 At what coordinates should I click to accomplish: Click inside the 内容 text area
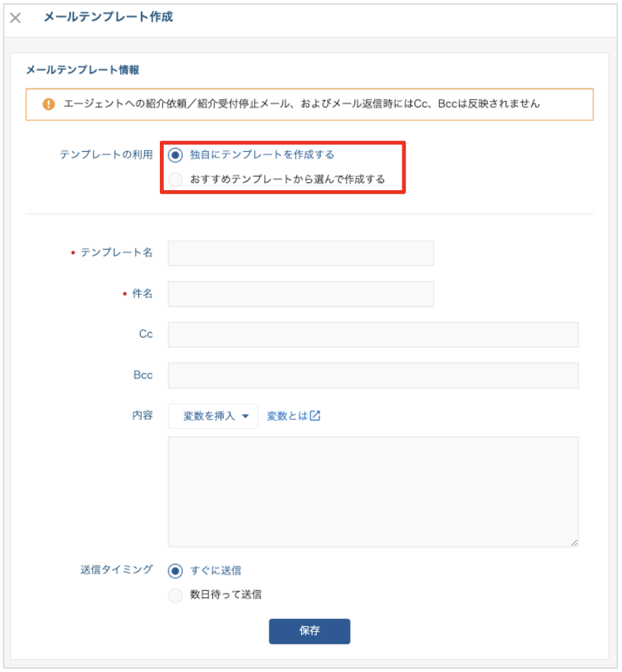pyautogui.click(x=373, y=492)
